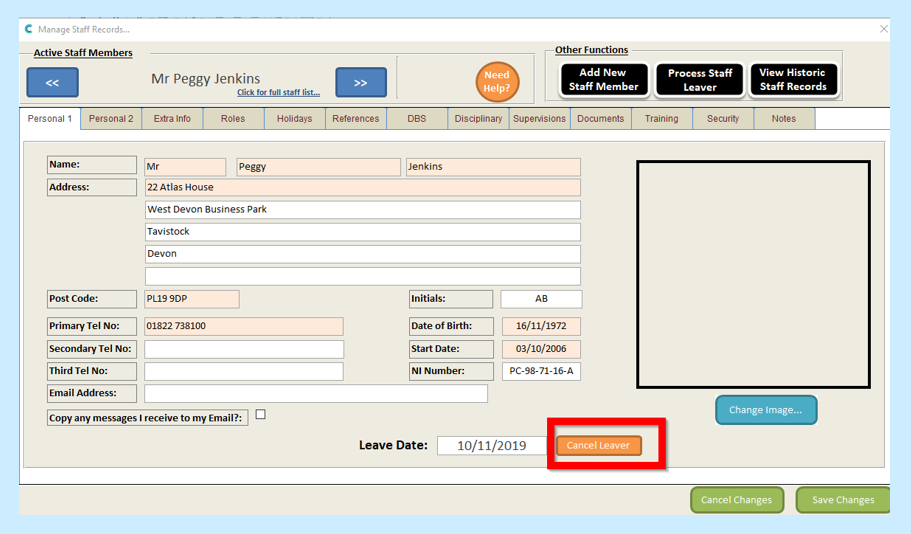The width and height of the screenshot is (911, 534).
Task: Select the Training tab
Action: [661, 119]
